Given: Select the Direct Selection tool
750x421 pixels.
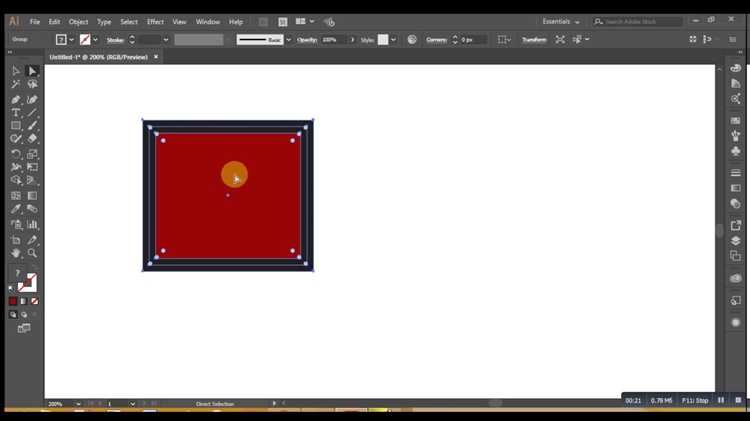Looking at the screenshot, I should coord(32,71).
